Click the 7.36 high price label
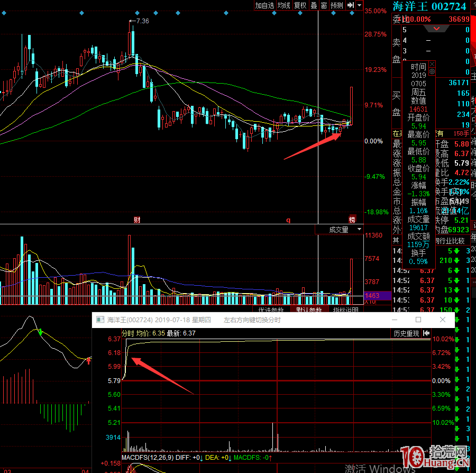 pyautogui.click(x=142, y=21)
